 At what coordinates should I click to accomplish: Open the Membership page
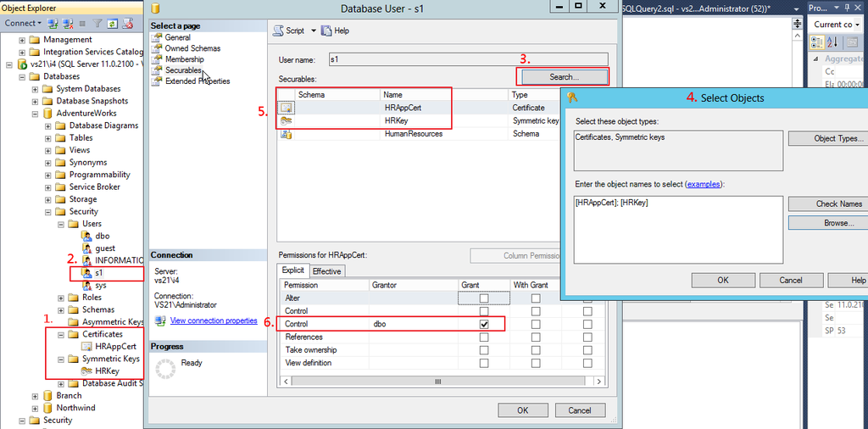[x=184, y=59]
